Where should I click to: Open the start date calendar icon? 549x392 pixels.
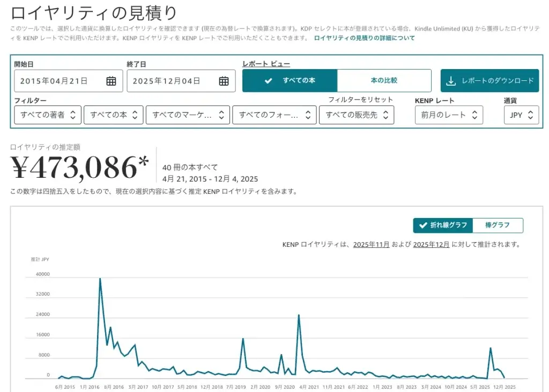[x=111, y=81]
